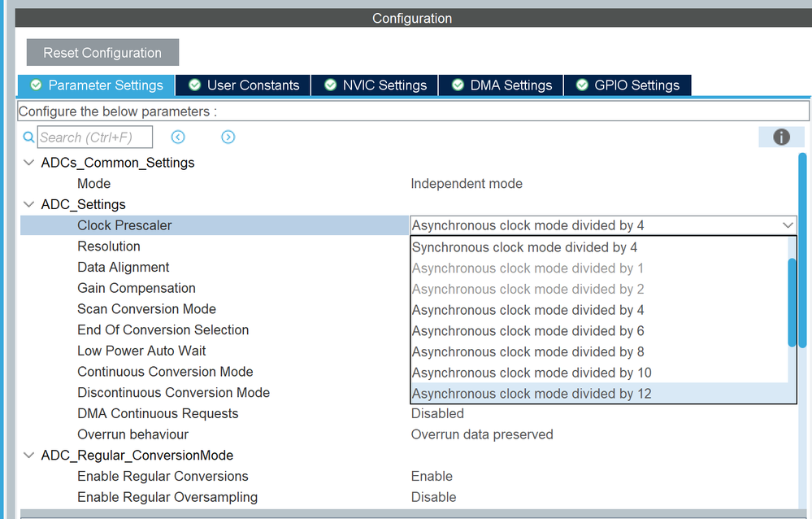Click into the Search (Ctrl+F) field

click(x=95, y=137)
